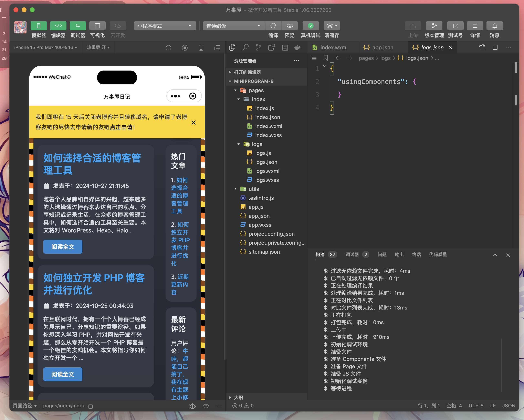Screen dimensions: 524x420
Task: Click the mini program capsule close circle
Action: pos(192,96)
